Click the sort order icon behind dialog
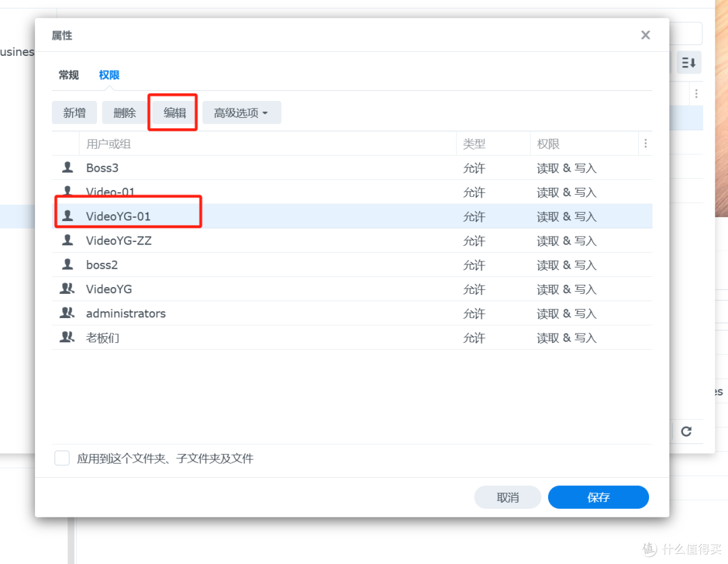This screenshot has height=564, width=728. 688,62
